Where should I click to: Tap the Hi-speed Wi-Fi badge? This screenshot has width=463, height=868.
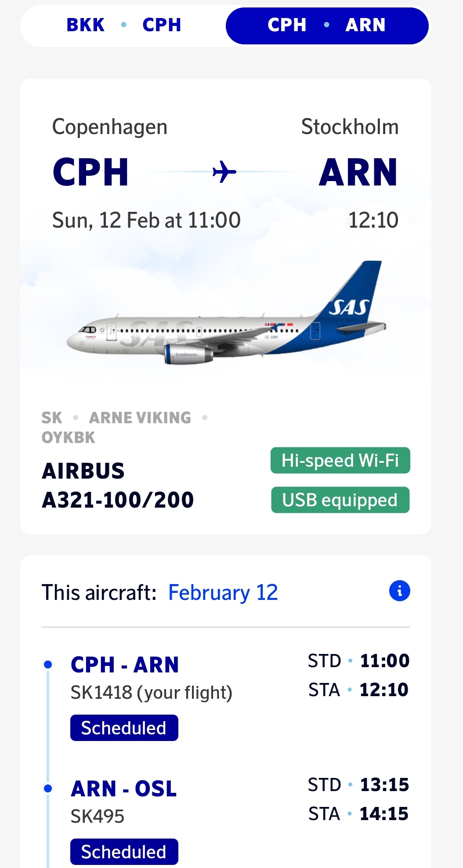click(x=340, y=461)
